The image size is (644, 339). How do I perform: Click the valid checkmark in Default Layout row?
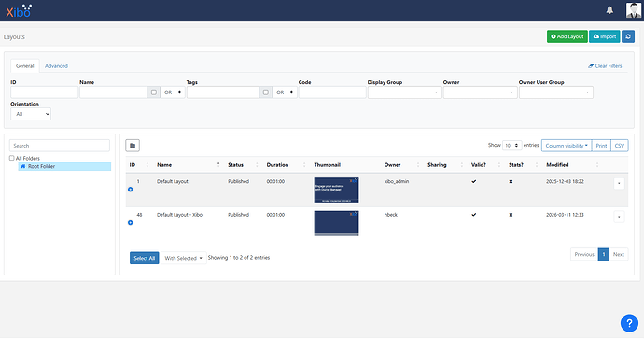474,181
